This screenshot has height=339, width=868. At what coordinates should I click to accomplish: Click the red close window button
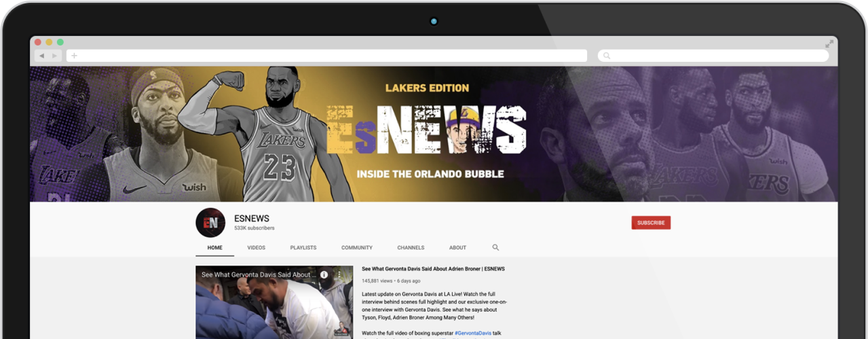[x=38, y=42]
